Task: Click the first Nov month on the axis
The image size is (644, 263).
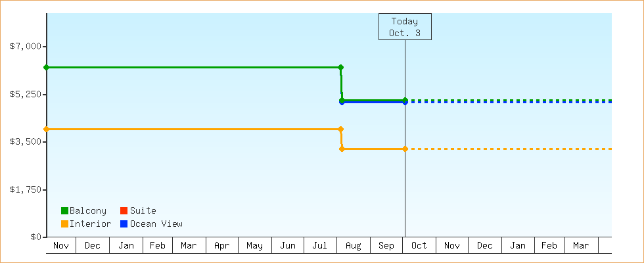Action: pyautogui.click(x=61, y=245)
